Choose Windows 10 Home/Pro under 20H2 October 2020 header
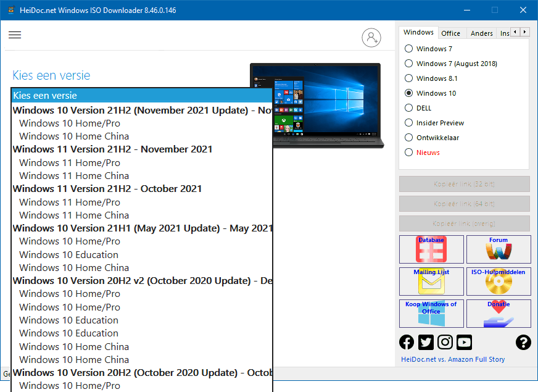The width and height of the screenshot is (538, 392). (x=142, y=385)
